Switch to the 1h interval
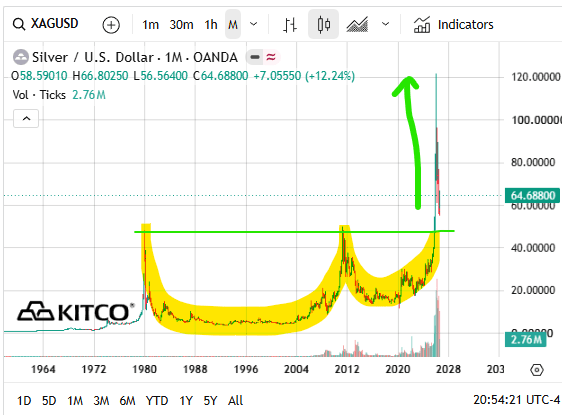Viewport: 562px width, 415px height. pos(211,25)
